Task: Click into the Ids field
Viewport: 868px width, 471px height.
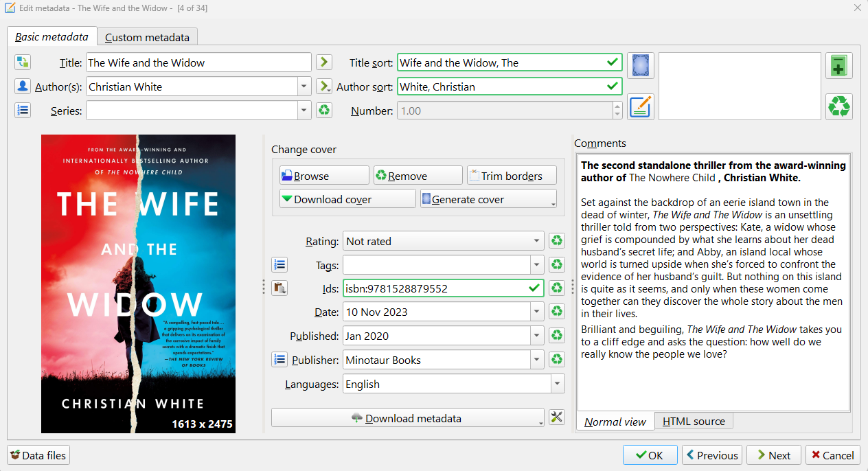Action: [444, 288]
